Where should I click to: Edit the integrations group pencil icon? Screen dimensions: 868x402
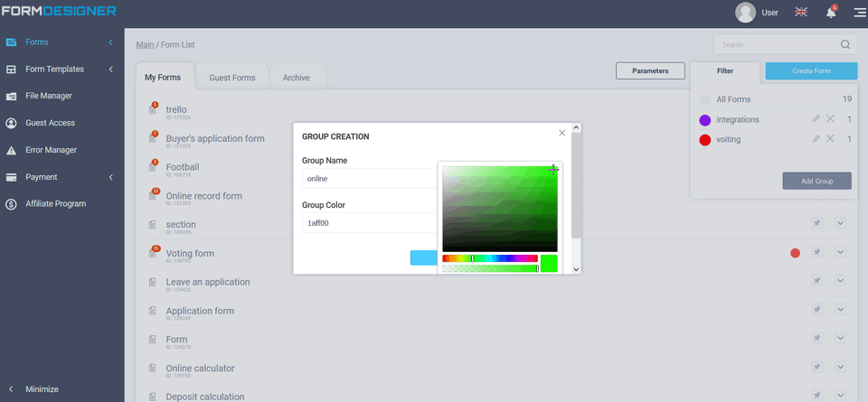coord(816,119)
